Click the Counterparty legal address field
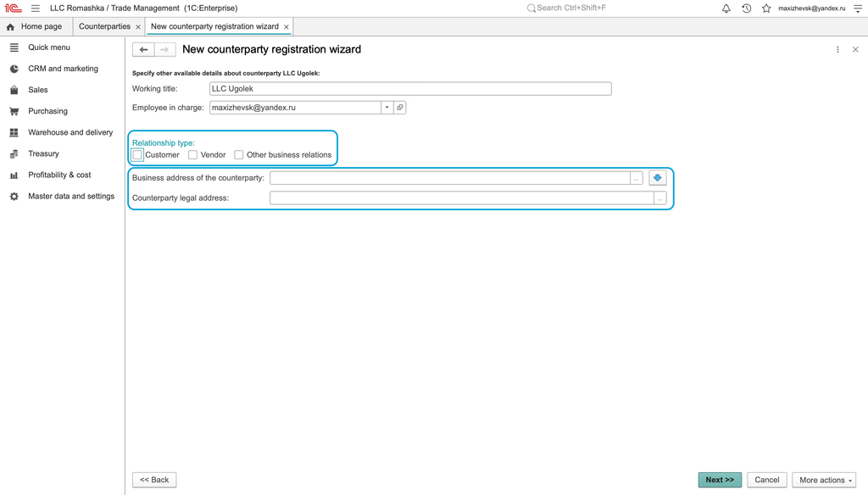 tap(462, 198)
